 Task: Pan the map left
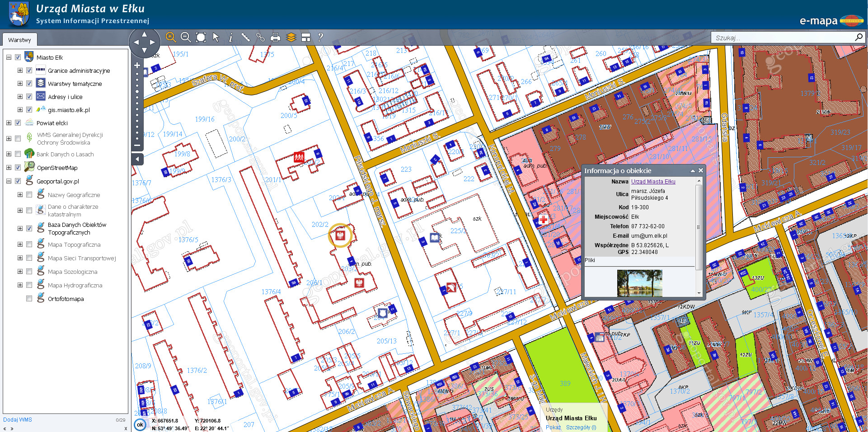click(136, 42)
